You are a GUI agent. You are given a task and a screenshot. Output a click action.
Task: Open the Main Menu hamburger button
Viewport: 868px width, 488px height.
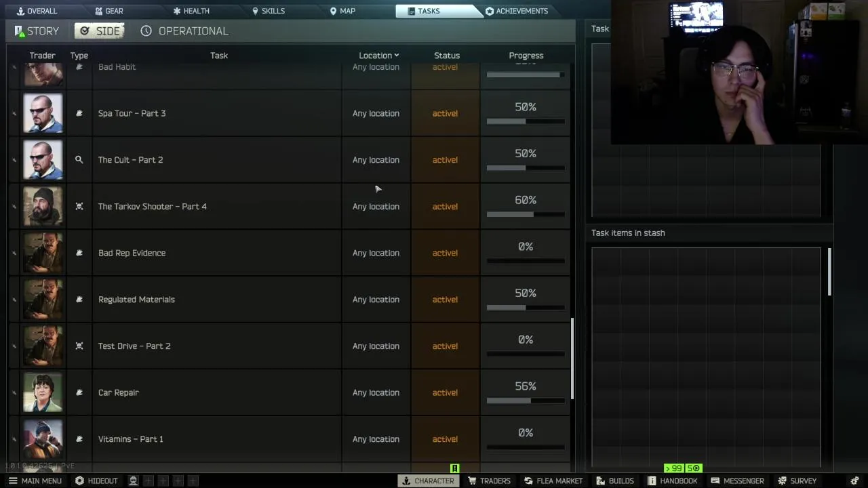35,481
